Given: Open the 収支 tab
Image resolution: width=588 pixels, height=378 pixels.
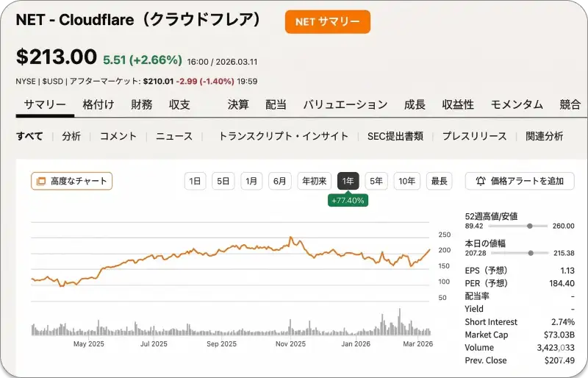Looking at the screenshot, I should (x=179, y=104).
